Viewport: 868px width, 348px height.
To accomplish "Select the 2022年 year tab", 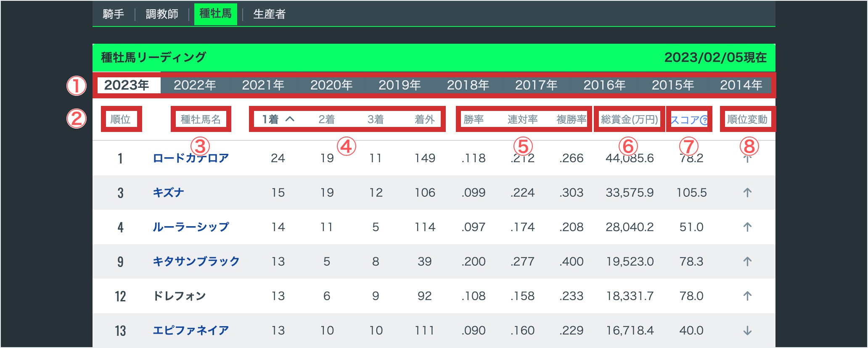I will pos(195,85).
